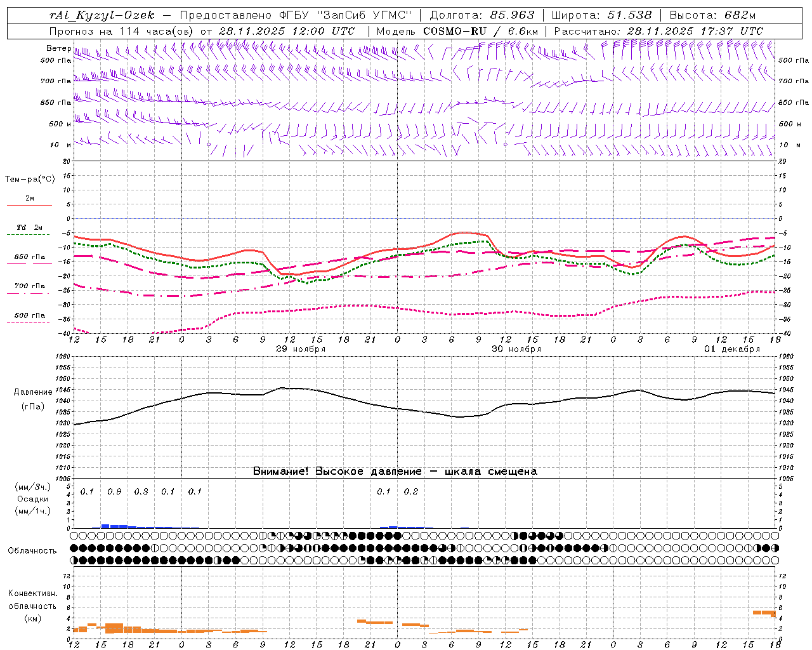Click the (мм/3ч.) precipitation unit label
Viewport: 812px width, 650px height.
point(33,487)
